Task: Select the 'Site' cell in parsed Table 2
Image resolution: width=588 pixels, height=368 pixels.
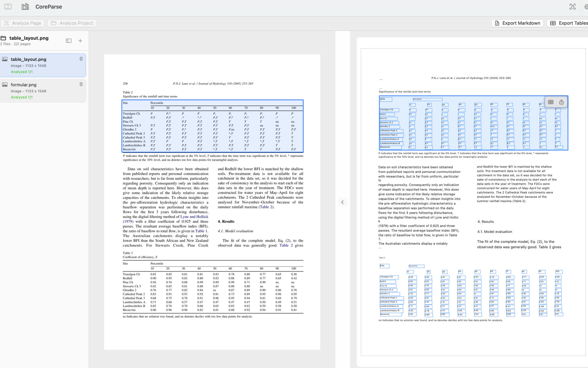Action: coord(386,99)
